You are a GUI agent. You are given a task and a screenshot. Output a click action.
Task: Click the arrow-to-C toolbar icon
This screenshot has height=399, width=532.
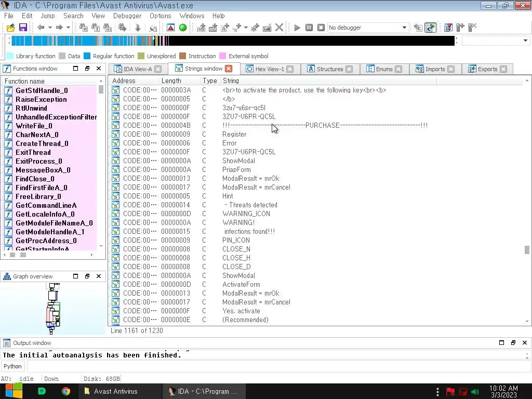click(x=418, y=28)
